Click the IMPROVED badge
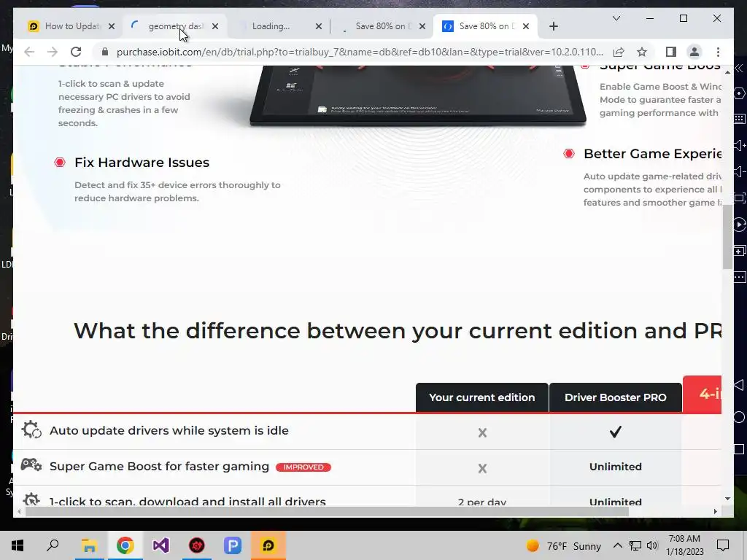The height and width of the screenshot is (560, 747). pos(303,467)
